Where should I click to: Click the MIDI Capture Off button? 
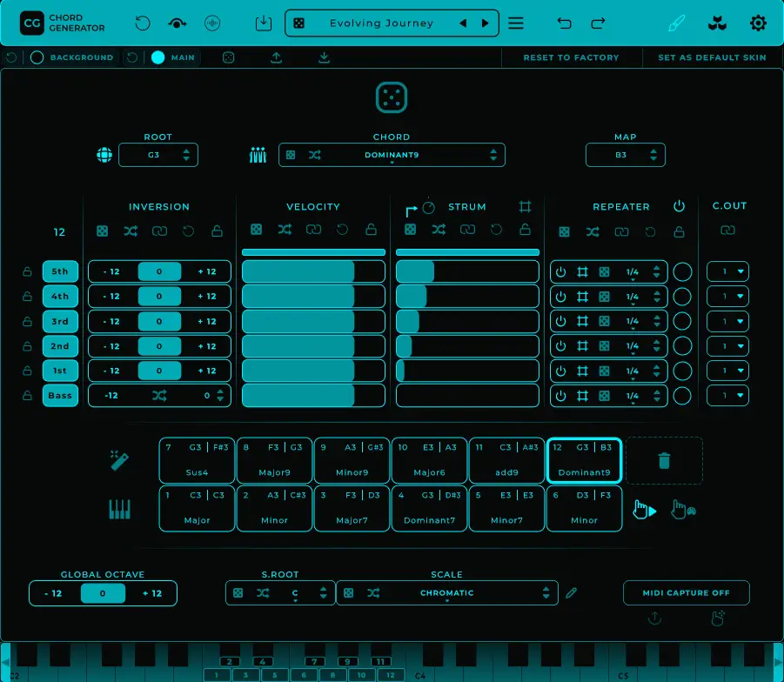pos(686,593)
